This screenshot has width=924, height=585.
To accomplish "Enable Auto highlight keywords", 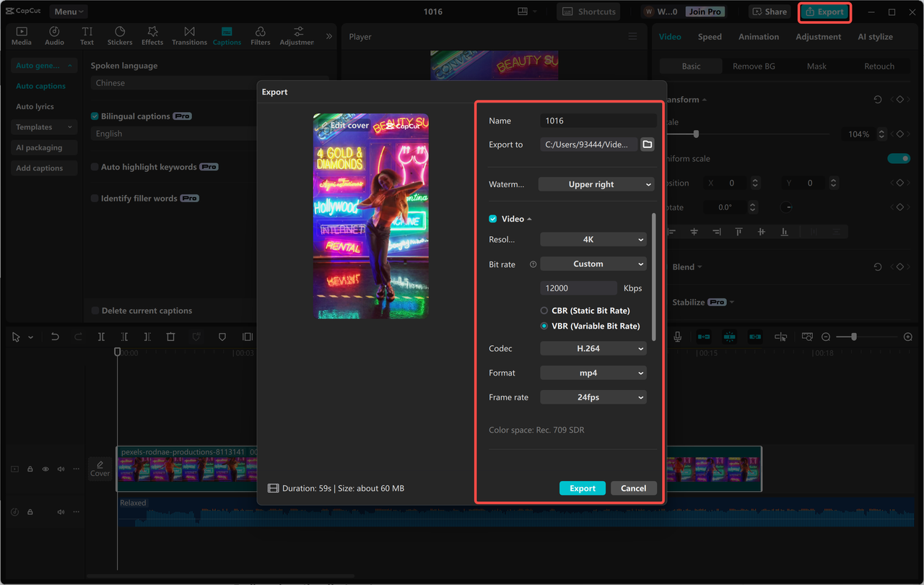I will coord(95,166).
